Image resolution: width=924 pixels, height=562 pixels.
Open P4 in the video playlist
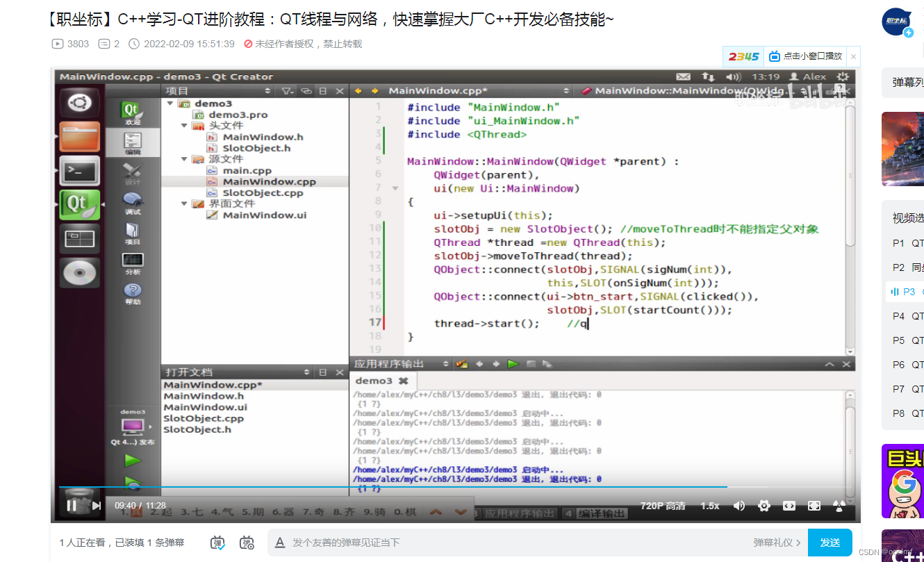click(x=908, y=316)
